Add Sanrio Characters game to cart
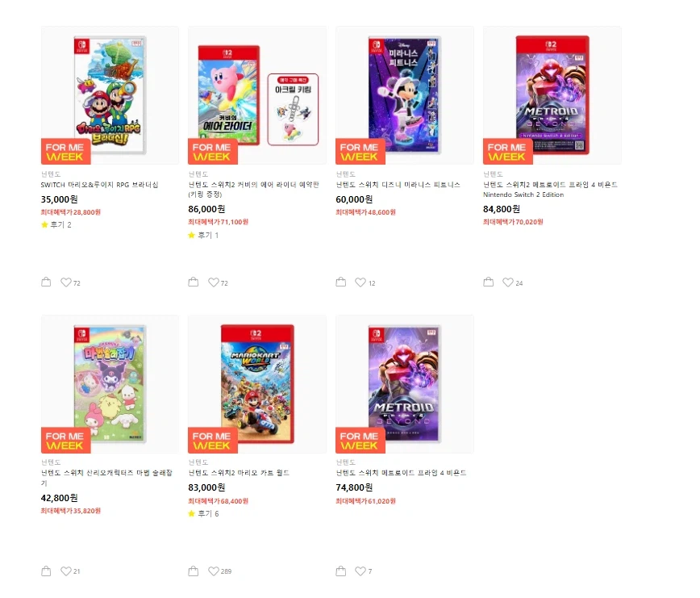 46,571
